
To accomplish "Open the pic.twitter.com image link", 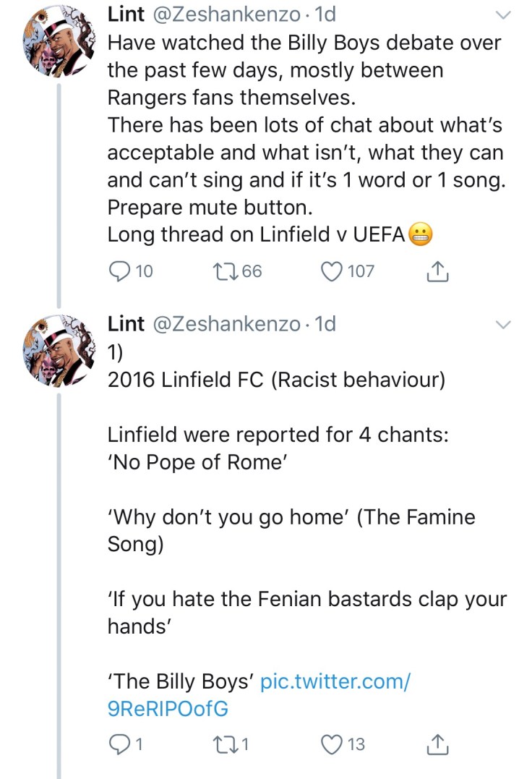I will (x=335, y=681).
